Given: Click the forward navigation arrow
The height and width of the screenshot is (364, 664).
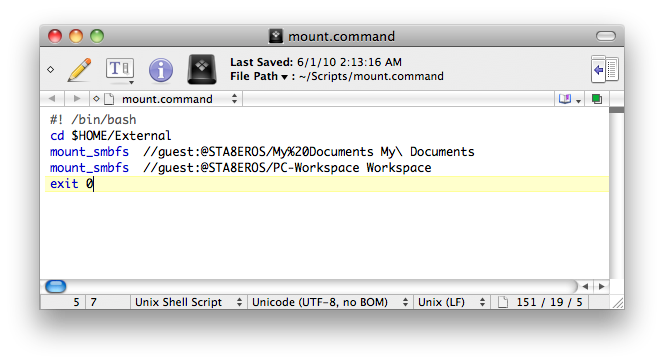Looking at the screenshot, I should (x=77, y=99).
